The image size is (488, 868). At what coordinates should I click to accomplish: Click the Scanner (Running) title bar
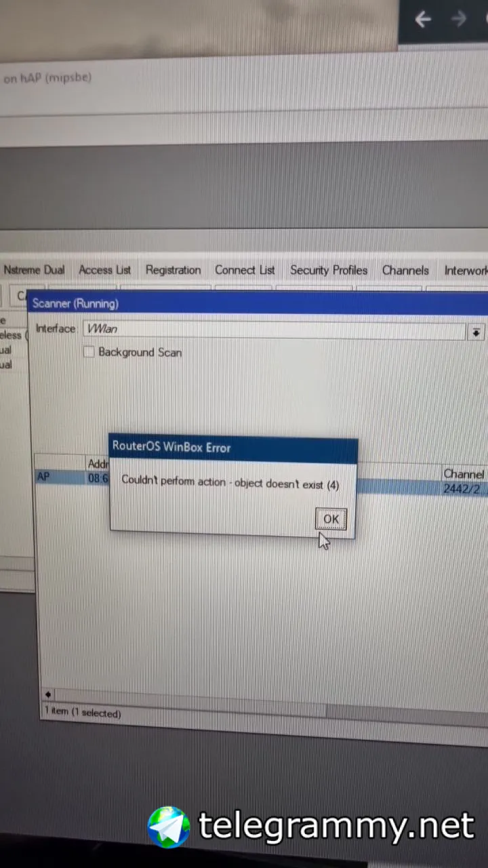pos(258,303)
